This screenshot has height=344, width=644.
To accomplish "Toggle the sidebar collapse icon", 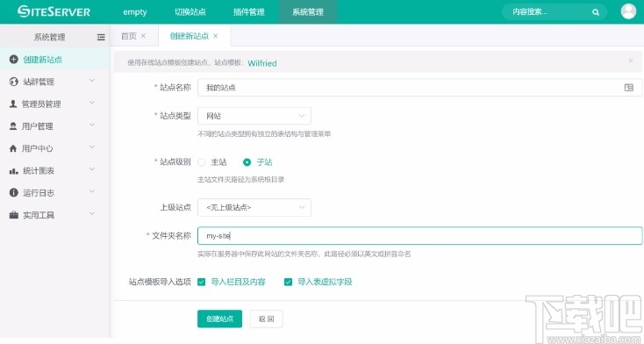I will click(x=101, y=37).
